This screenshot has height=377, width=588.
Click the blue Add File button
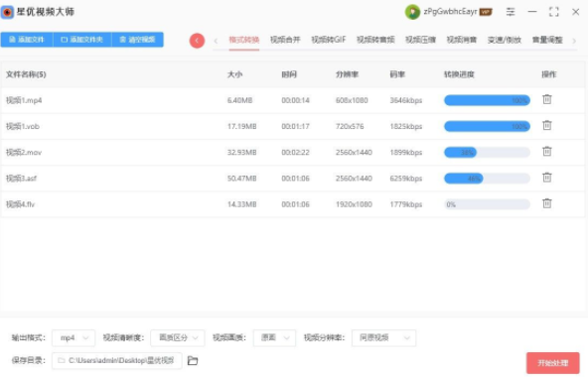(27, 40)
